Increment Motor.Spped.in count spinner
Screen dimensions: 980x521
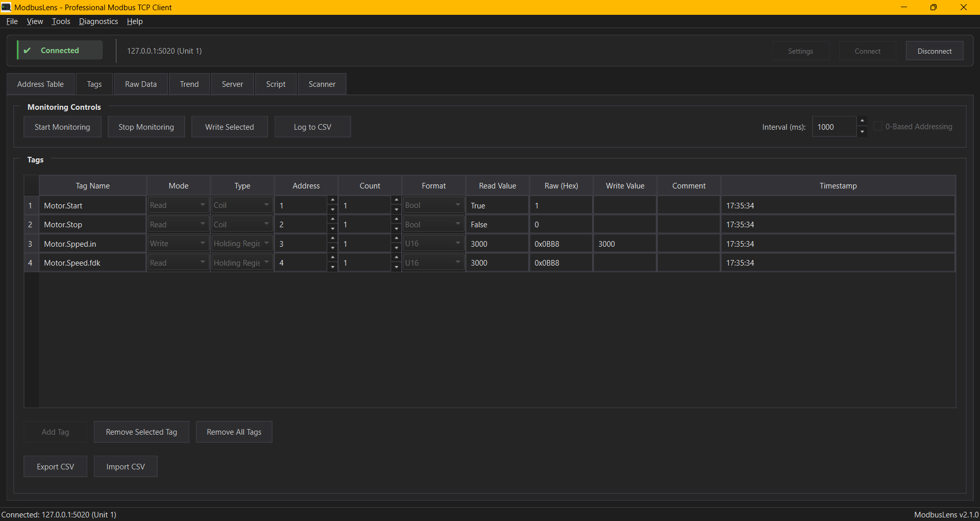click(397, 239)
